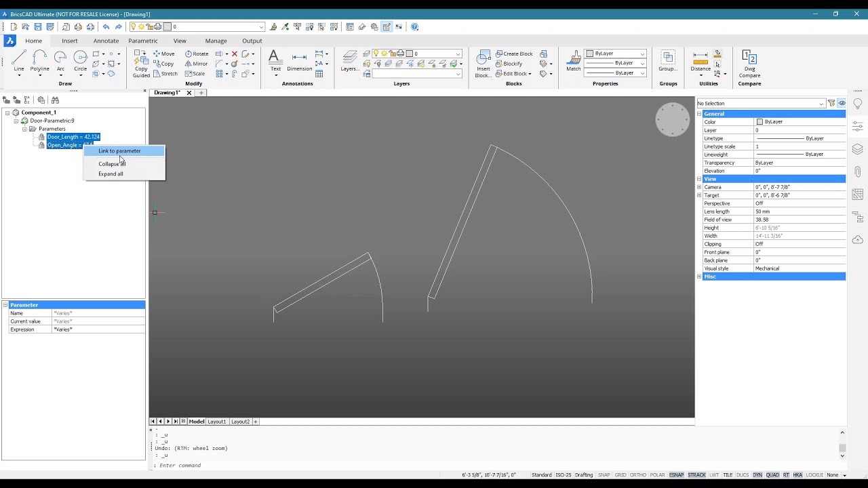The width and height of the screenshot is (868, 488).
Task: Toggle ORTHO in the status bar
Action: pyautogui.click(x=637, y=475)
